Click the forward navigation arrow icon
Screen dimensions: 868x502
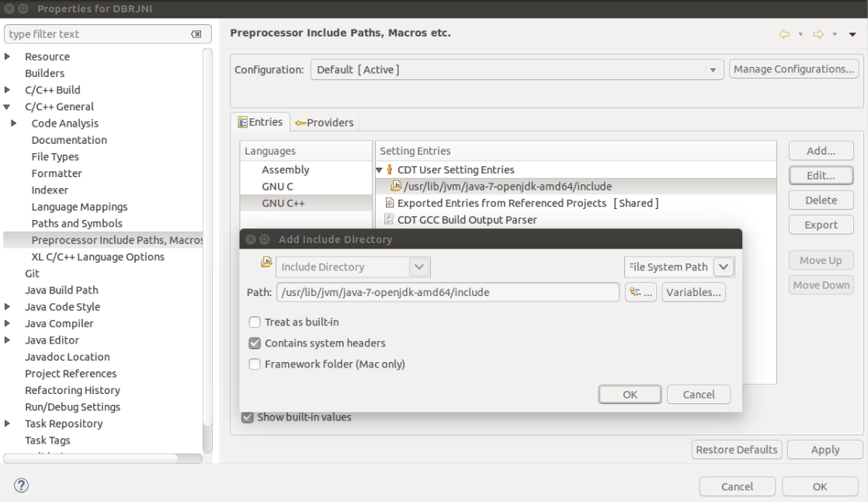(x=818, y=34)
